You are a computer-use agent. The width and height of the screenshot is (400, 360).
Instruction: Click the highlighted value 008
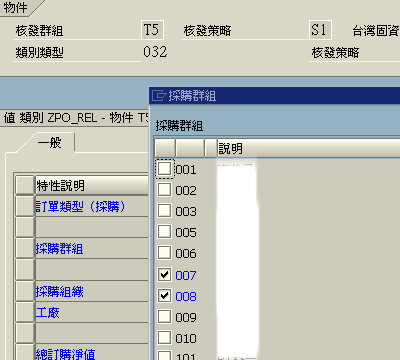tap(186, 296)
